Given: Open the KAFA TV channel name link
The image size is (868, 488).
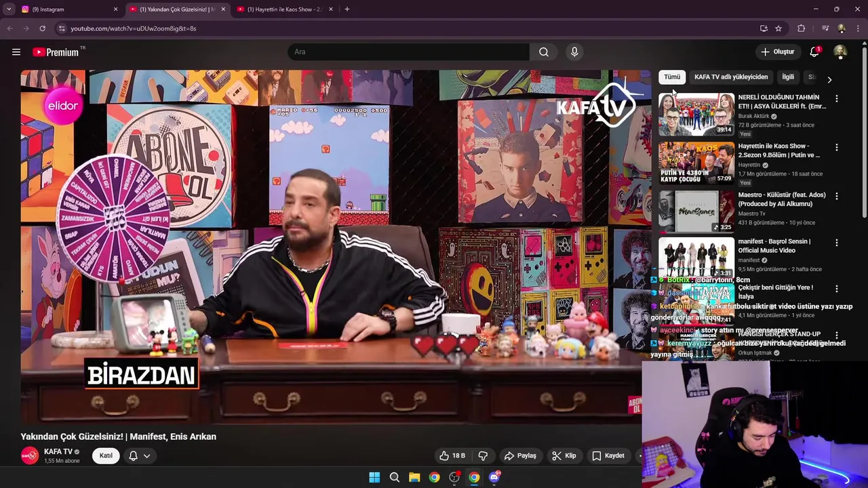Looking at the screenshot, I should [x=58, y=451].
